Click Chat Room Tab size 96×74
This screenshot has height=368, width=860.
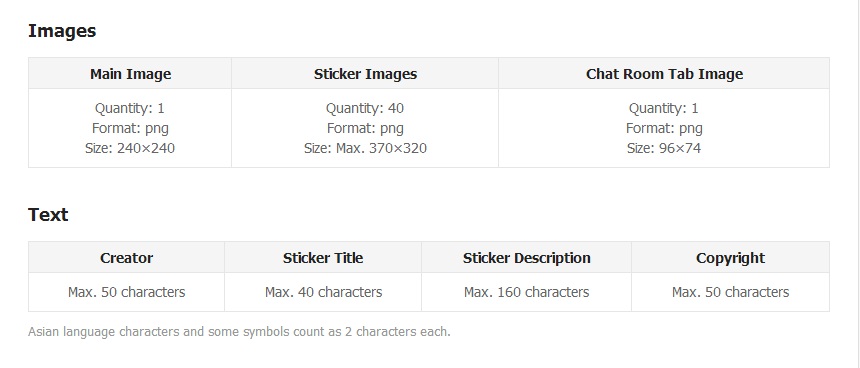point(664,148)
